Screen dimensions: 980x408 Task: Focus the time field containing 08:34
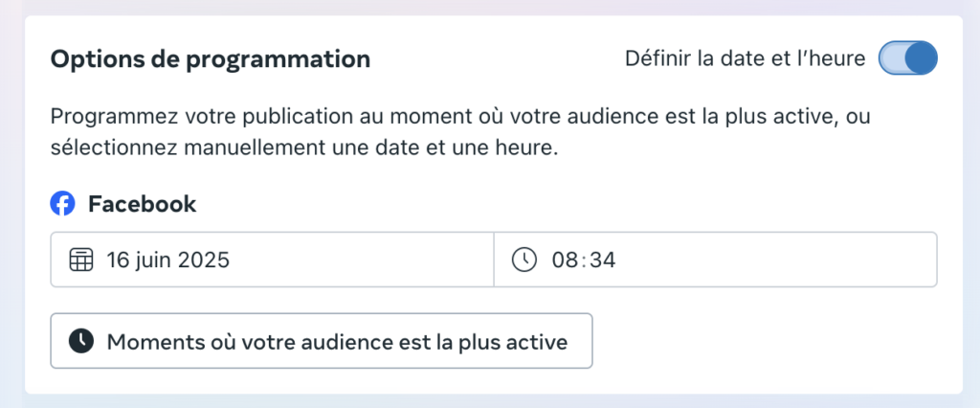(x=716, y=260)
